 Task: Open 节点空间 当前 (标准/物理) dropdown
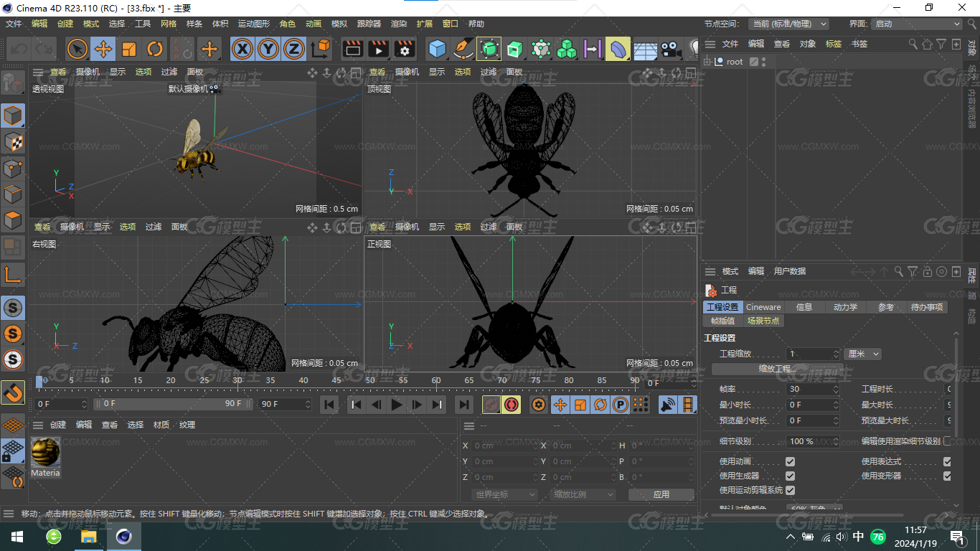click(x=788, y=24)
